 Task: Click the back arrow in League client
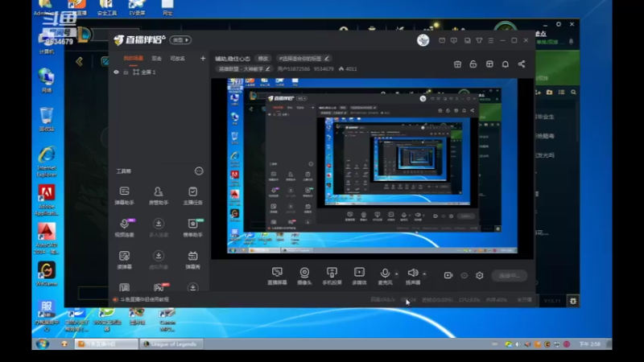point(79,62)
